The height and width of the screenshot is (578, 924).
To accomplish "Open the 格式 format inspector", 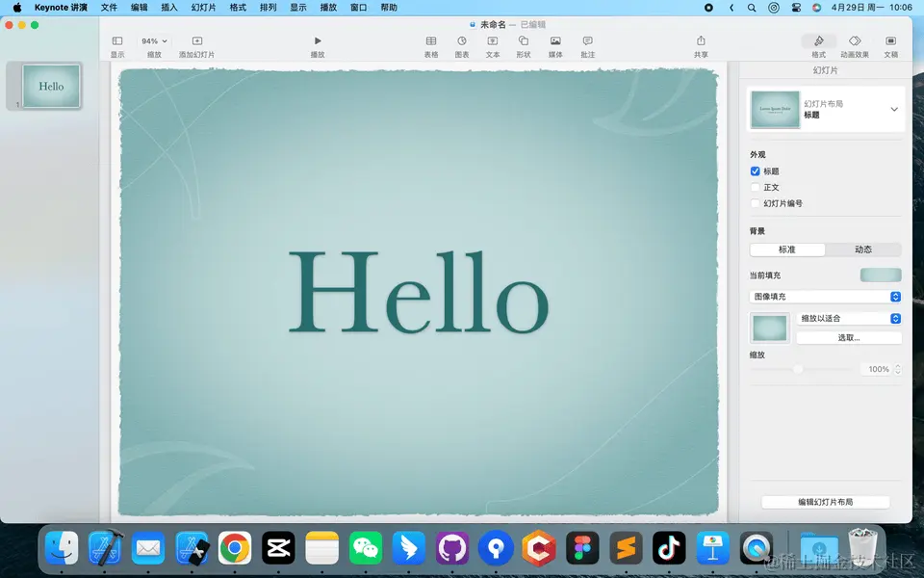I will pyautogui.click(x=818, y=46).
